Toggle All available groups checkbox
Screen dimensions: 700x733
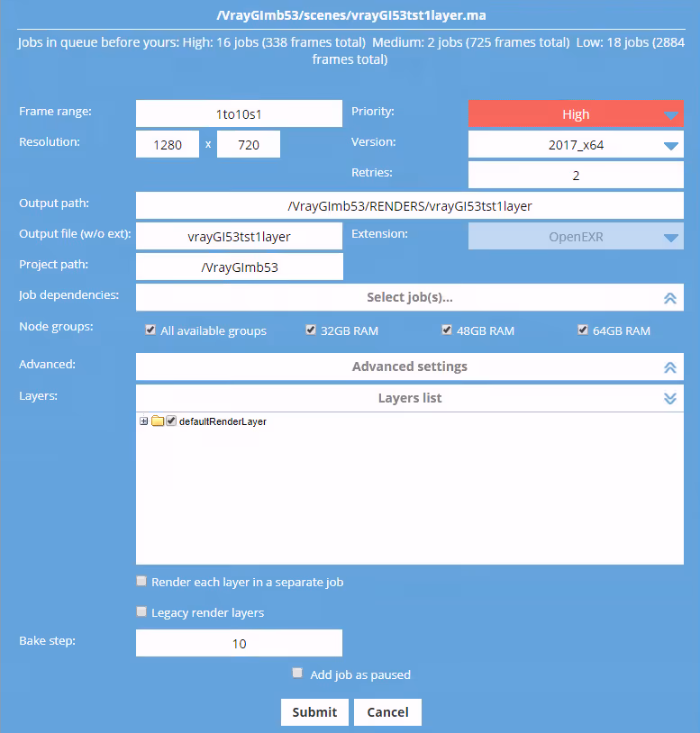(x=150, y=330)
